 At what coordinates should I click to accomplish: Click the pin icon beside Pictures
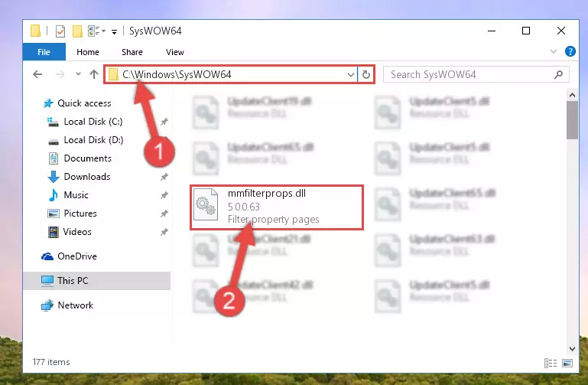coord(164,214)
